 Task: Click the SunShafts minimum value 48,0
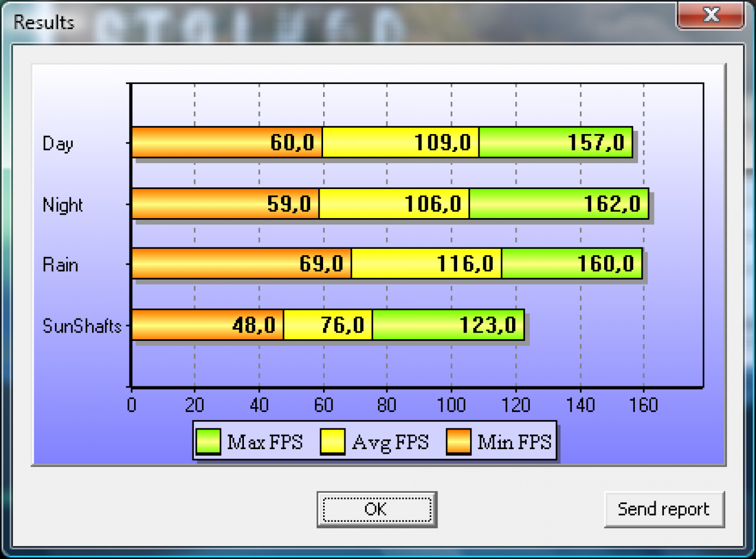[x=253, y=325]
